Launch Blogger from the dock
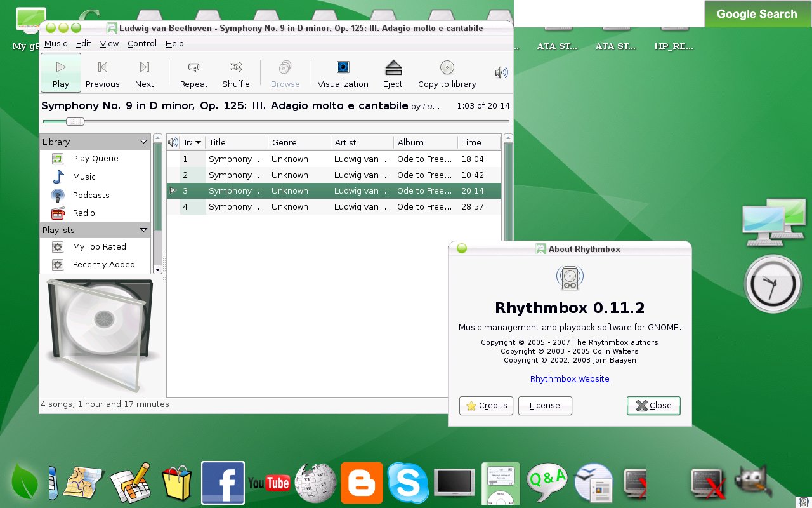This screenshot has height=508, width=812. 362,483
